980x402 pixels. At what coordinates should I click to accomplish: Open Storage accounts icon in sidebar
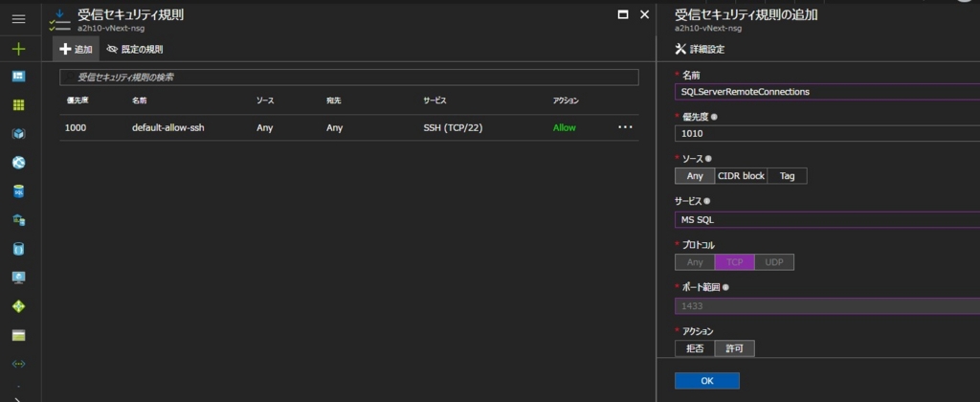coord(19,336)
